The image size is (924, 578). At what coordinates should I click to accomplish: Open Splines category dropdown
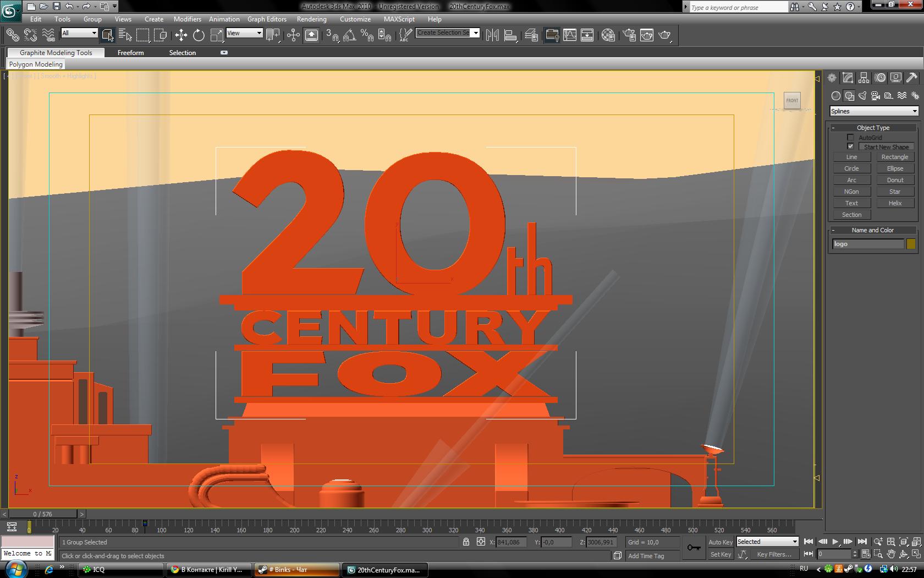coord(873,111)
